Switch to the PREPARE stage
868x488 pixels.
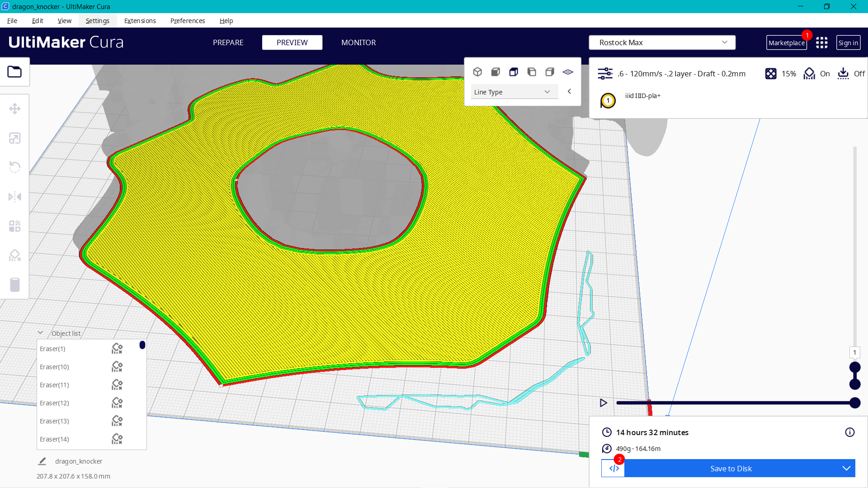pos(228,42)
